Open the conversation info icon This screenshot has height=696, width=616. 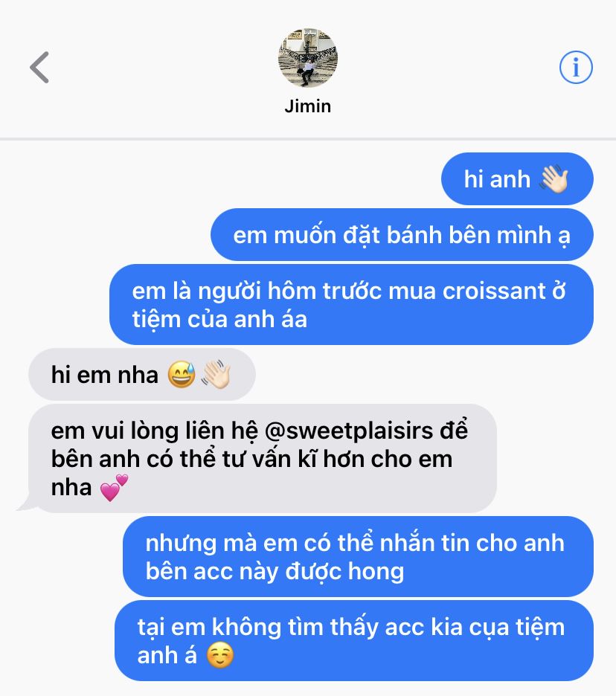tap(576, 67)
